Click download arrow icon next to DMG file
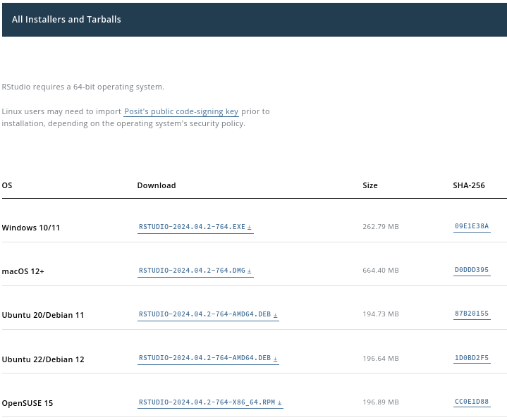The height and width of the screenshot is (420, 507). [x=250, y=271]
